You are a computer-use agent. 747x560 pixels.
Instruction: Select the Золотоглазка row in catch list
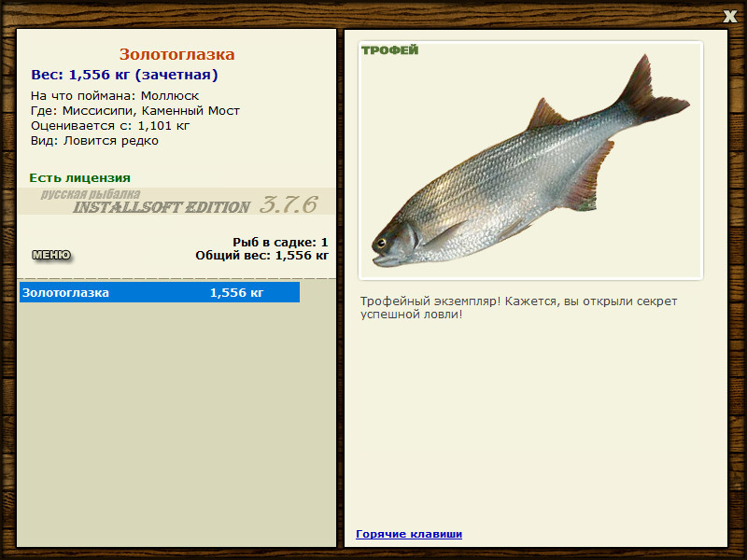(x=160, y=292)
